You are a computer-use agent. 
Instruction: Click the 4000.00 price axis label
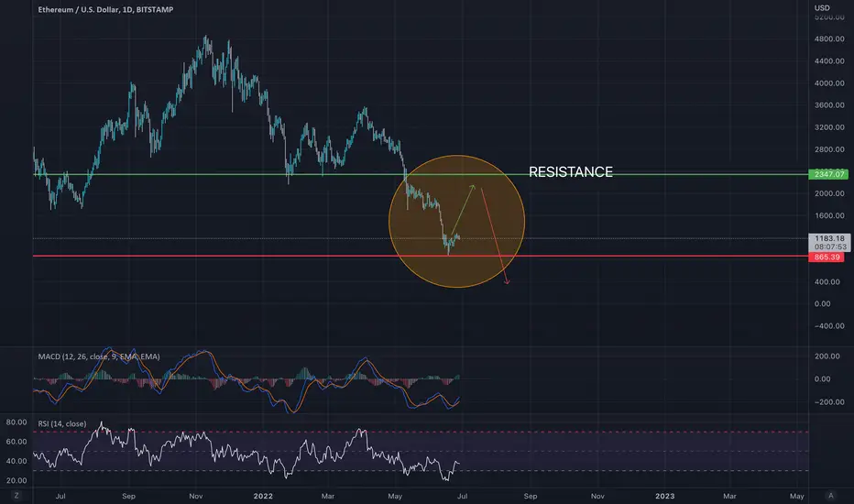pyautogui.click(x=829, y=83)
